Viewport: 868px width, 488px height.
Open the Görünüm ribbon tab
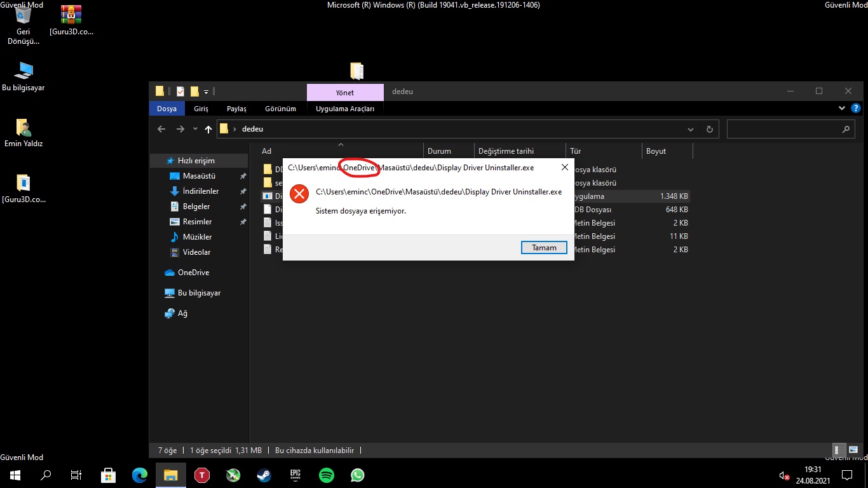pyautogui.click(x=280, y=109)
